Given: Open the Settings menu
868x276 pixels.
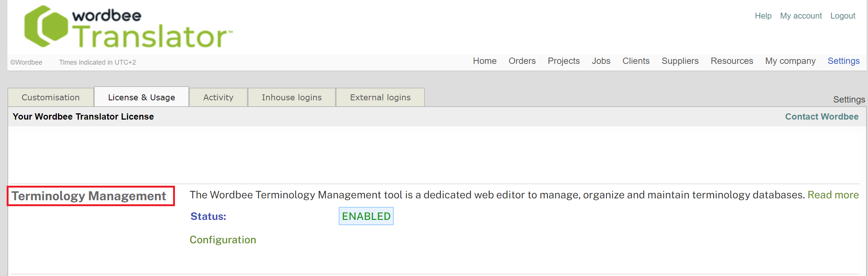Looking at the screenshot, I should click(x=843, y=61).
